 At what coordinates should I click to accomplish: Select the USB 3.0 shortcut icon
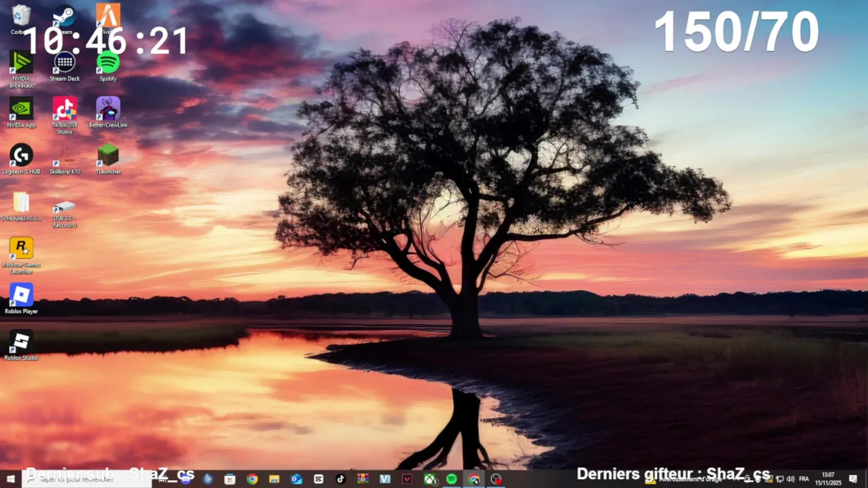click(64, 212)
